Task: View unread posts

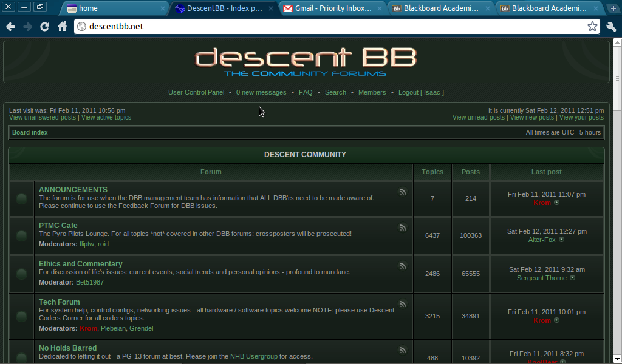Action: 479,117
